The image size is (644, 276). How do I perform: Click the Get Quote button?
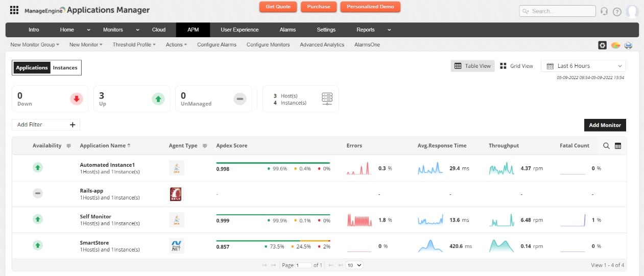[x=278, y=7]
